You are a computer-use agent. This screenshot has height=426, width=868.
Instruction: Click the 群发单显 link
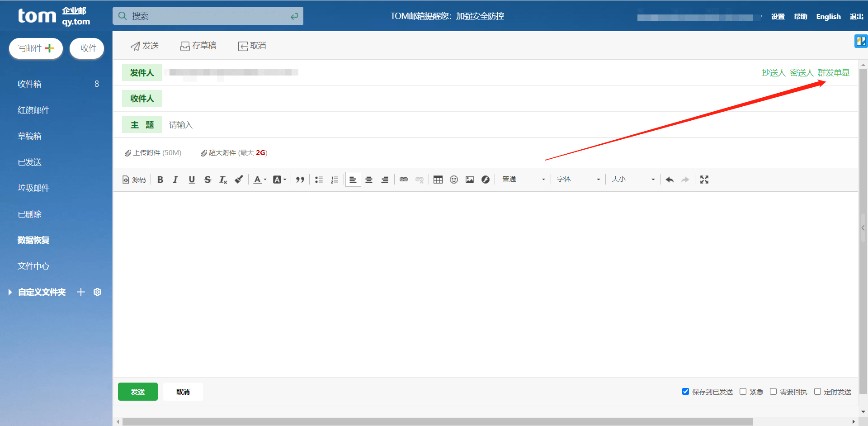pos(833,73)
